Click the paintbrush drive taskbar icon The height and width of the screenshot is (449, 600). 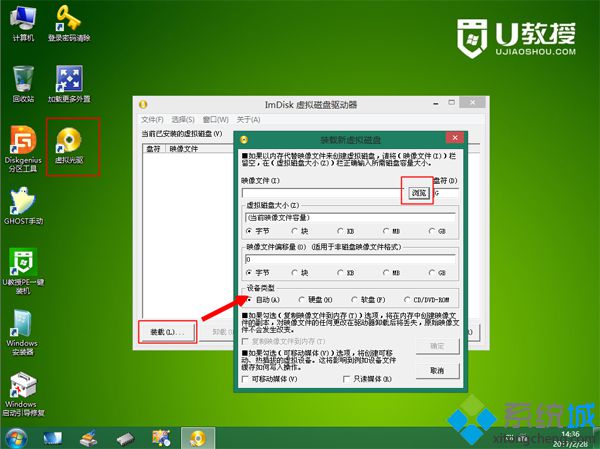(x=88, y=438)
